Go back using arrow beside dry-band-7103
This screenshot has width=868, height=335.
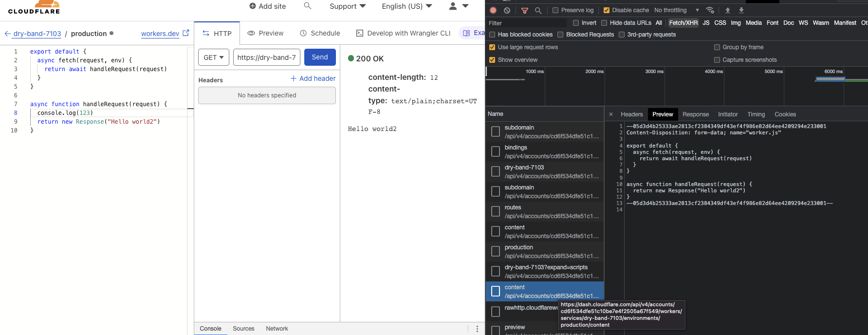pyautogui.click(x=7, y=34)
